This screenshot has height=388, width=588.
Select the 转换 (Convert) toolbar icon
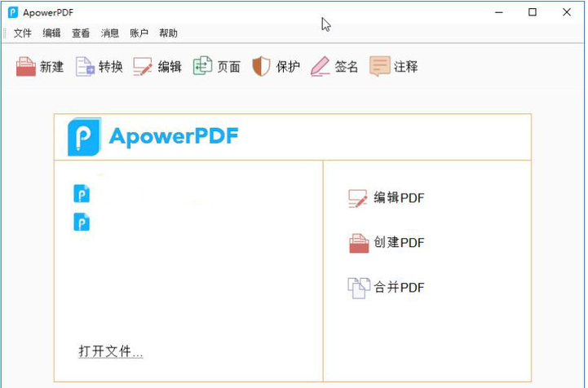[x=85, y=66]
